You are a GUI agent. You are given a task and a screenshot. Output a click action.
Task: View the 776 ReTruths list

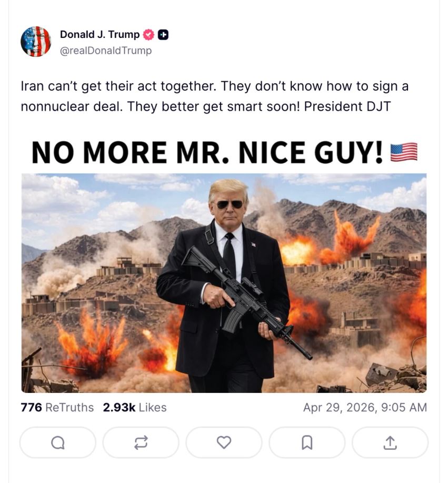point(57,407)
